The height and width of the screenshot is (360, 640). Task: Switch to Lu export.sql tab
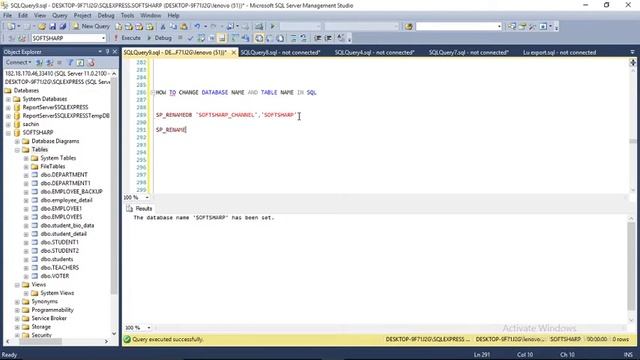559,52
